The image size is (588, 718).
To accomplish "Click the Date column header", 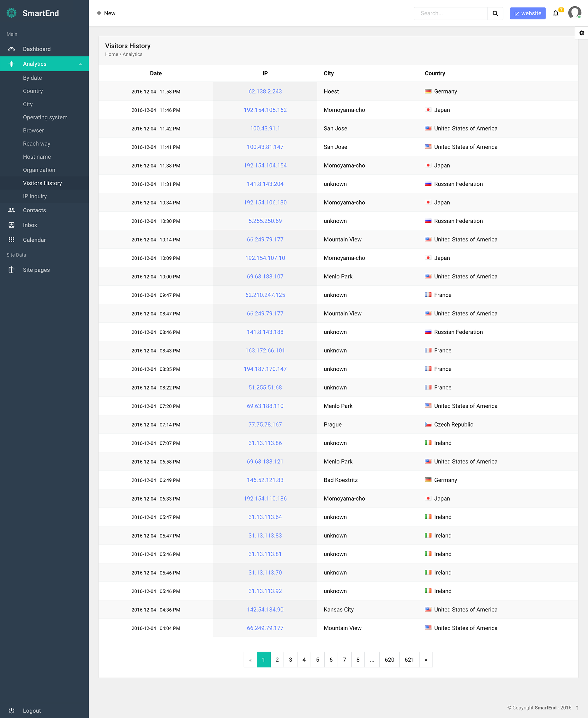I will (x=156, y=73).
